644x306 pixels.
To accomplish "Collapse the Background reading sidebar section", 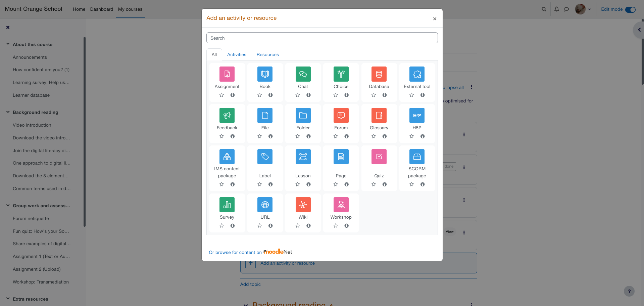I will [x=8, y=112].
